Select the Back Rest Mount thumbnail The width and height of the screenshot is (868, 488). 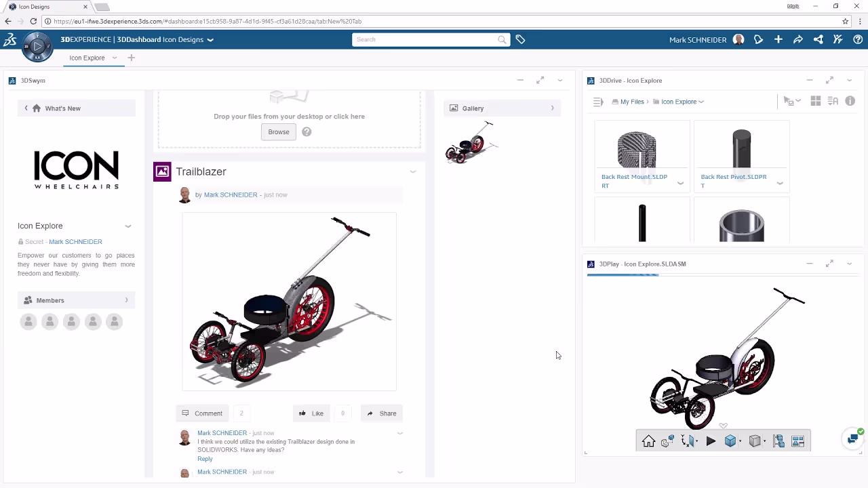(637, 150)
